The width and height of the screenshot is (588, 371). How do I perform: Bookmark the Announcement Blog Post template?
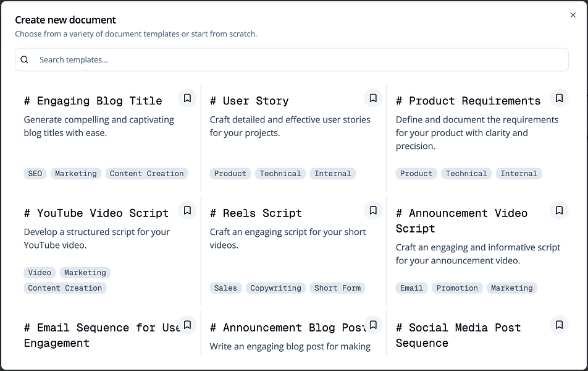tap(373, 325)
